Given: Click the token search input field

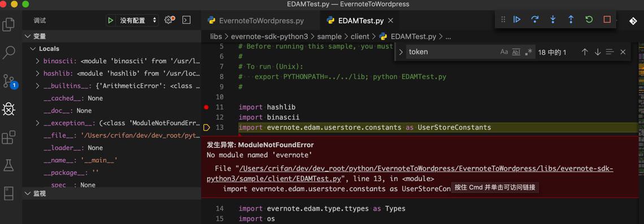Looking at the screenshot, I should (x=451, y=52).
